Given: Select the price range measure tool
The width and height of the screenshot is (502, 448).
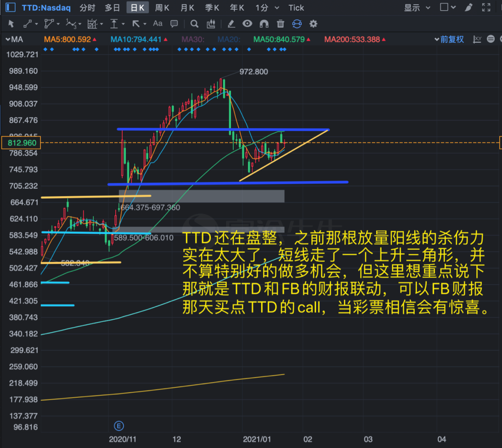Looking at the screenshot, I should coord(114,24).
